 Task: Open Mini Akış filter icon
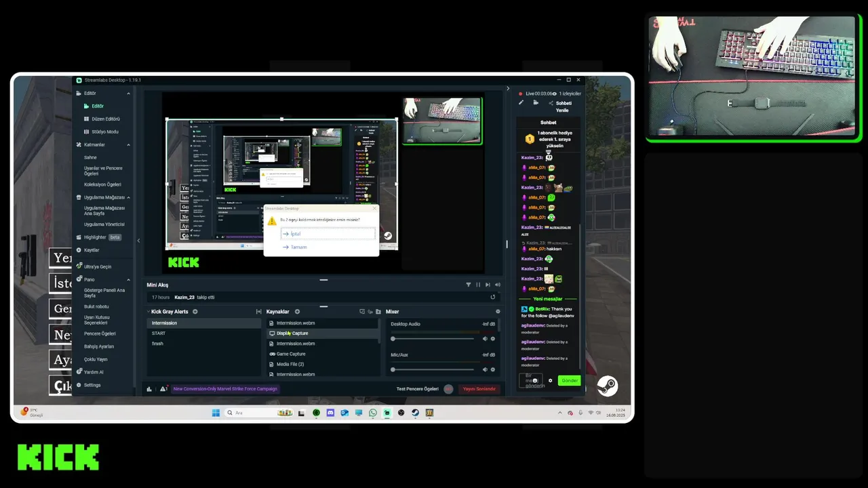click(468, 285)
